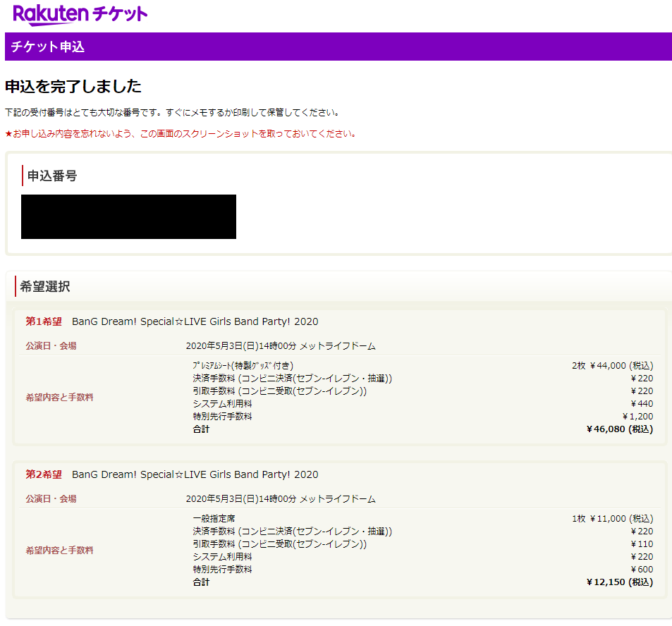Image resolution: width=672 pixels, height=626 pixels.
Task: Click the ¥110 pickup fee
Action: (x=642, y=544)
